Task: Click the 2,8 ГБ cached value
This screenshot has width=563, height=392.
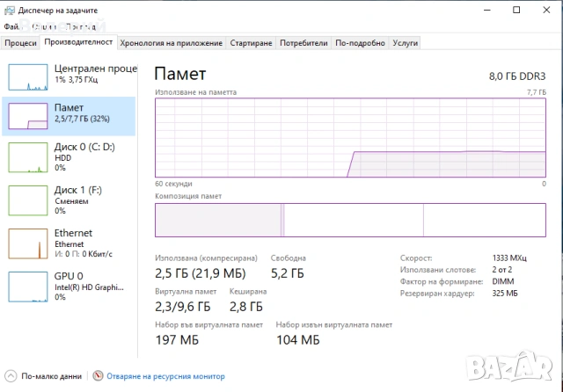Action: [x=246, y=307]
